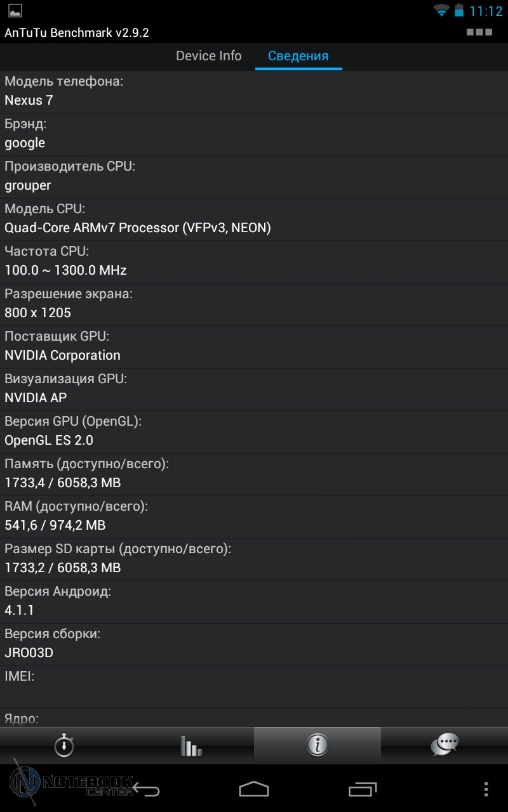Tap the 11:12 clock in status bar

(486, 11)
